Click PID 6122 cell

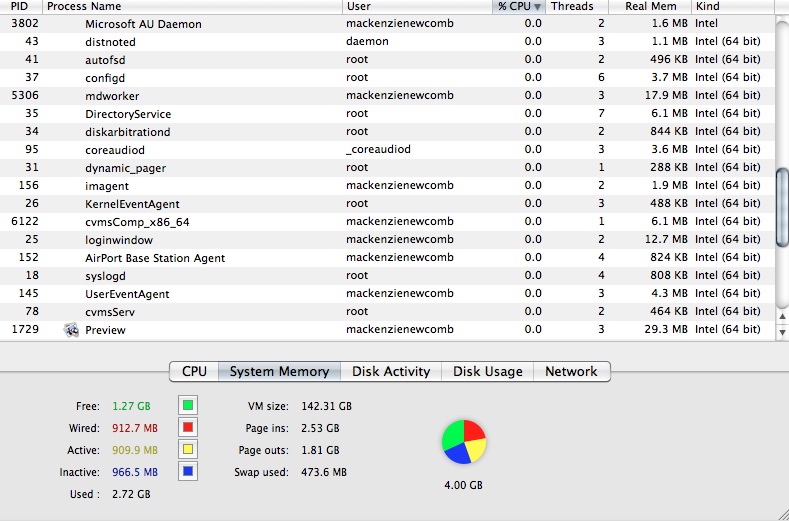tap(25, 221)
